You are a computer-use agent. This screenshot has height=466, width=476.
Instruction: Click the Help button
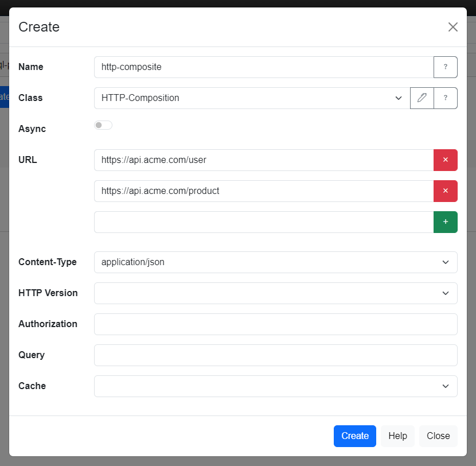click(397, 436)
